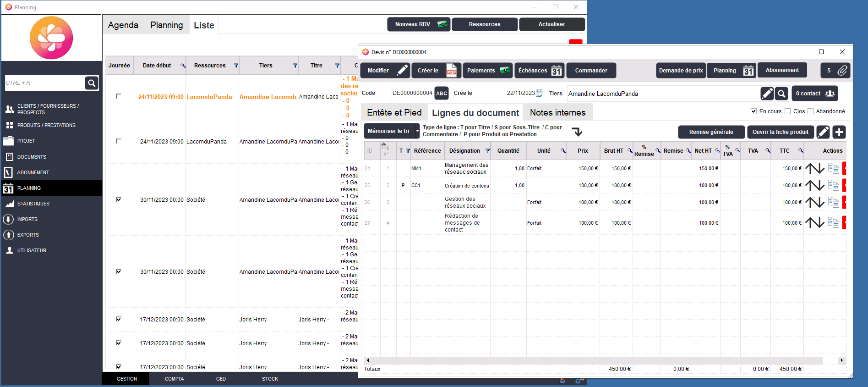Click the search magnifier in sidebar
This screenshot has height=387, width=868.
pyautogui.click(x=92, y=83)
